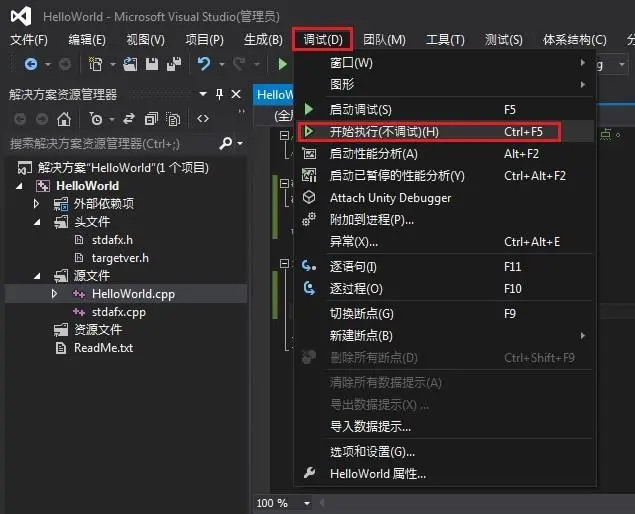Click the View Code icon in Solution Explorer
The image size is (635, 514).
(203, 119)
